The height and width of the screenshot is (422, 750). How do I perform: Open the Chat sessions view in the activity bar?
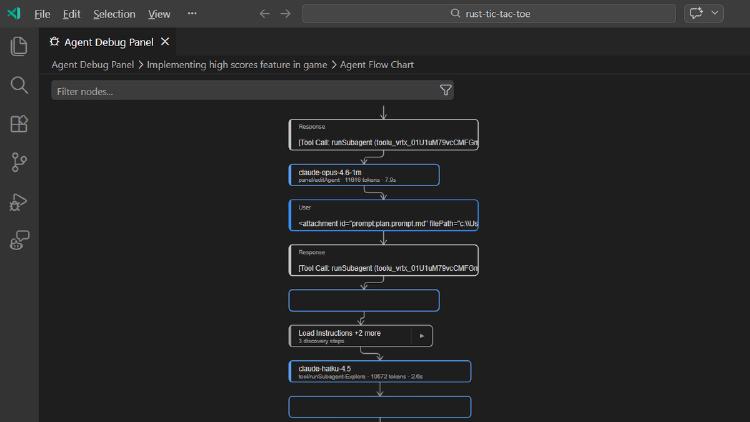(19, 240)
